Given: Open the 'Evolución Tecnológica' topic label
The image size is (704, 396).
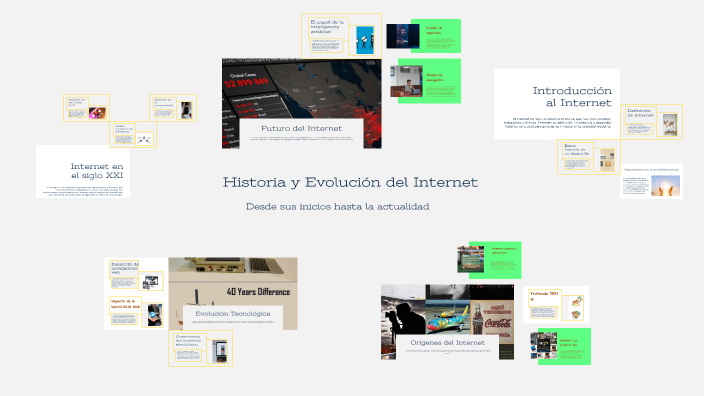Looking at the screenshot, I should point(233,313).
